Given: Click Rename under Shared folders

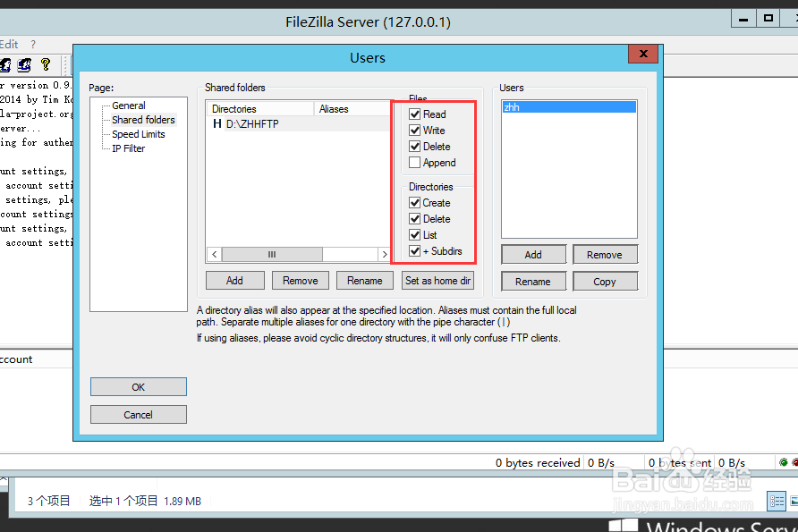Looking at the screenshot, I should [x=364, y=280].
